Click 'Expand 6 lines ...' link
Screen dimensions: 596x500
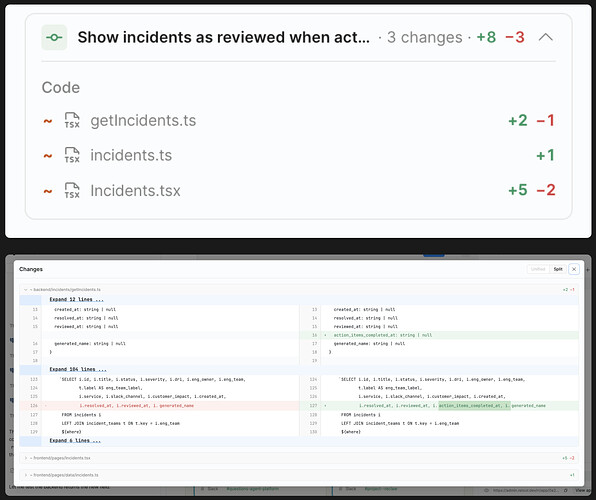coord(75,441)
